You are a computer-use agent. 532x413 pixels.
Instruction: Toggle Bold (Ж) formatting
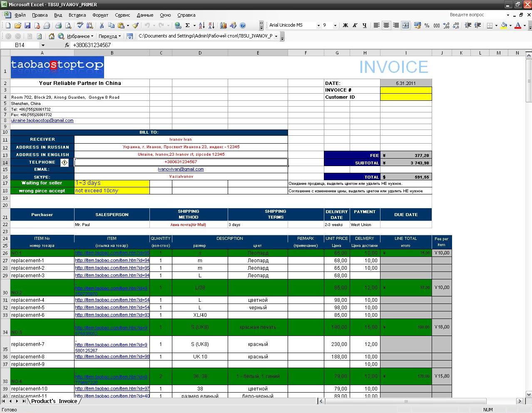click(x=345, y=25)
